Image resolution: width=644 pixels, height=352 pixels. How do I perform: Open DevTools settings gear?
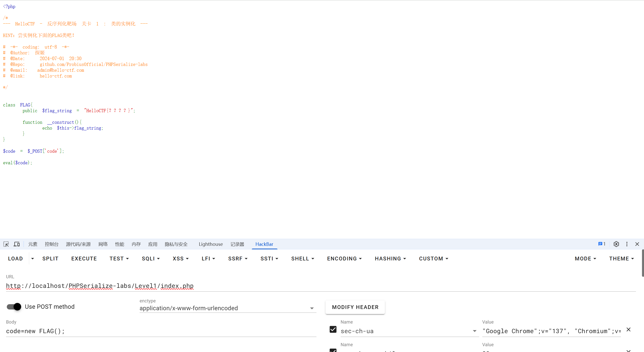click(x=616, y=244)
